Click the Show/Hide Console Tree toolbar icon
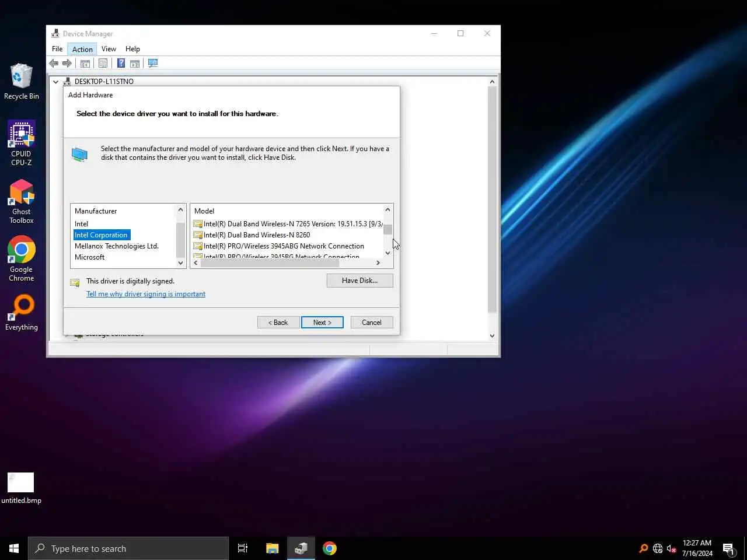Image resolution: width=747 pixels, height=560 pixels. pos(85,63)
